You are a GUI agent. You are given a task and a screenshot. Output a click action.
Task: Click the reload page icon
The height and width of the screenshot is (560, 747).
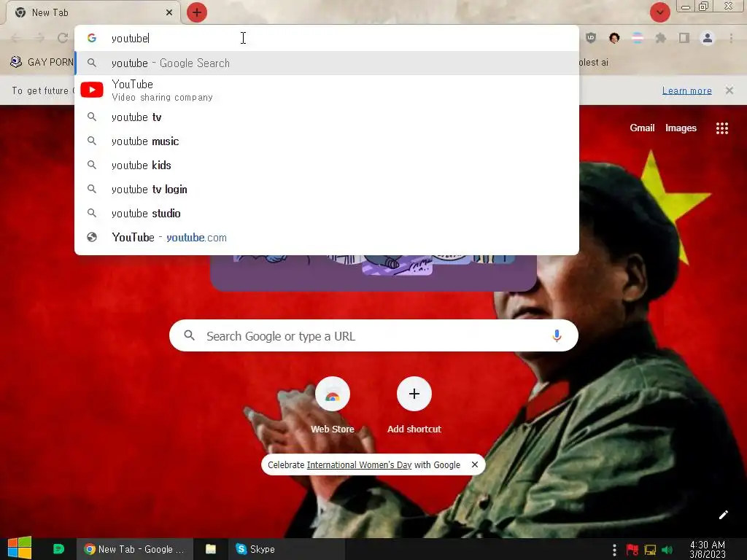(x=63, y=38)
